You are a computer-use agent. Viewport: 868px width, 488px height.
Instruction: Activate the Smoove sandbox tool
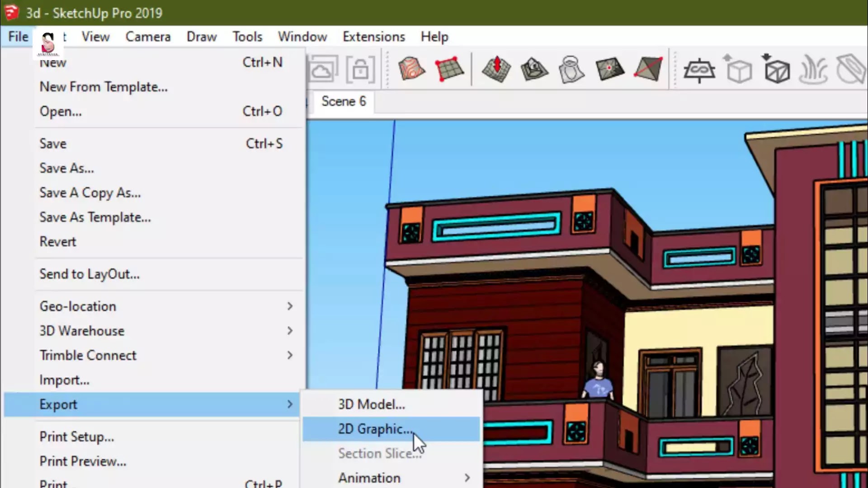[x=496, y=69]
